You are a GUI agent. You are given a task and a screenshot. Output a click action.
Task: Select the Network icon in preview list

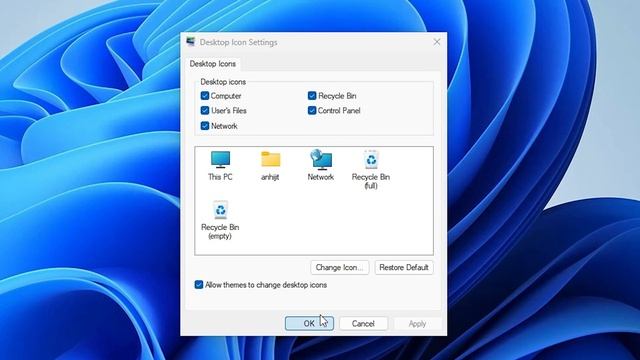point(321,160)
